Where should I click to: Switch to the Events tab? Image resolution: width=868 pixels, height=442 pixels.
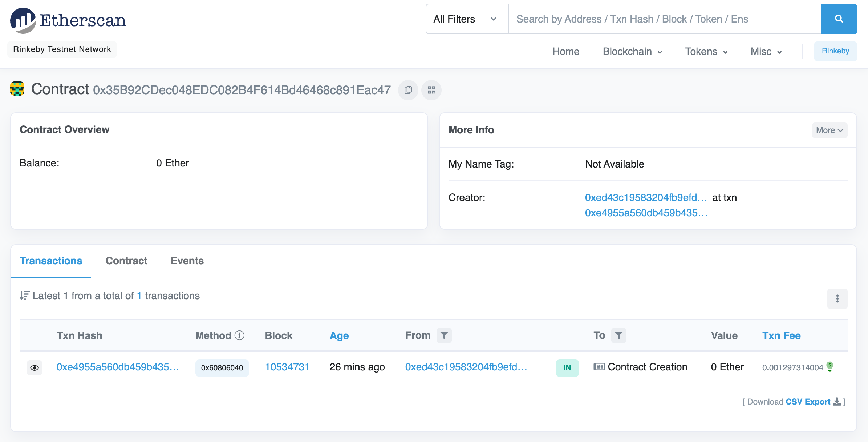tap(187, 261)
